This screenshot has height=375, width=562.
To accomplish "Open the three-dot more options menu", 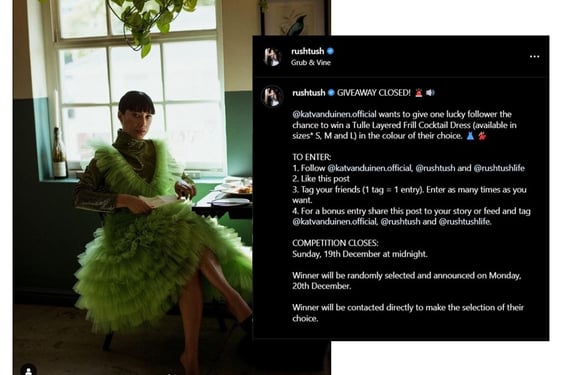I will click(x=534, y=57).
